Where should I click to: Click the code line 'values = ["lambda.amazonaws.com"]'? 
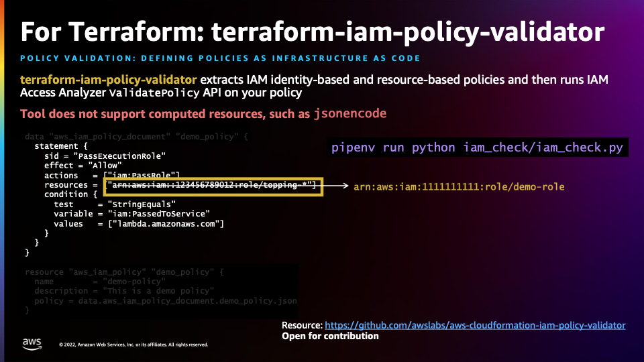coord(139,224)
